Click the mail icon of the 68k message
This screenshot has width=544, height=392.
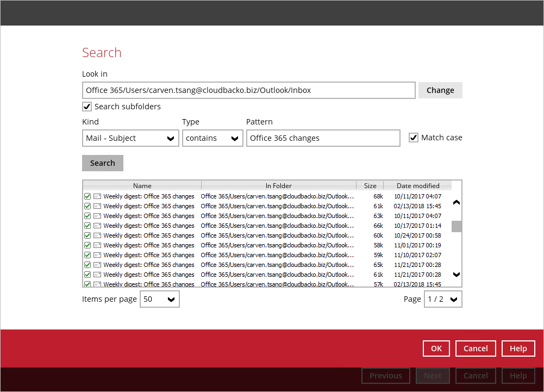pyautogui.click(x=97, y=196)
